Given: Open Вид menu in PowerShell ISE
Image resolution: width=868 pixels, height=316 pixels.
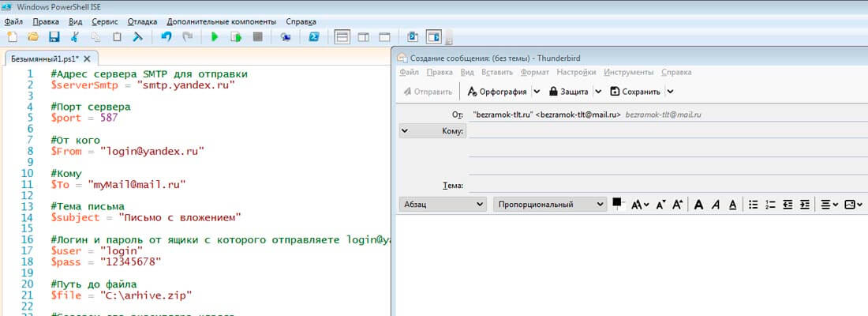Looking at the screenshot, I should 75,21.
